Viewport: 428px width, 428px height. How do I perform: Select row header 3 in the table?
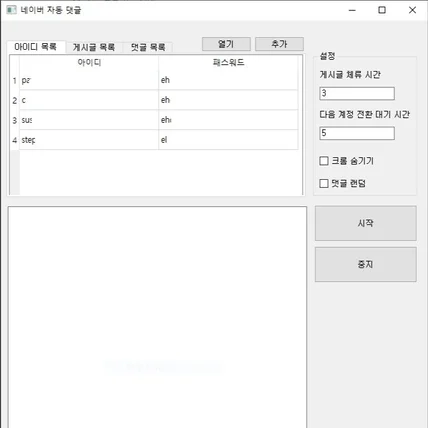point(15,120)
